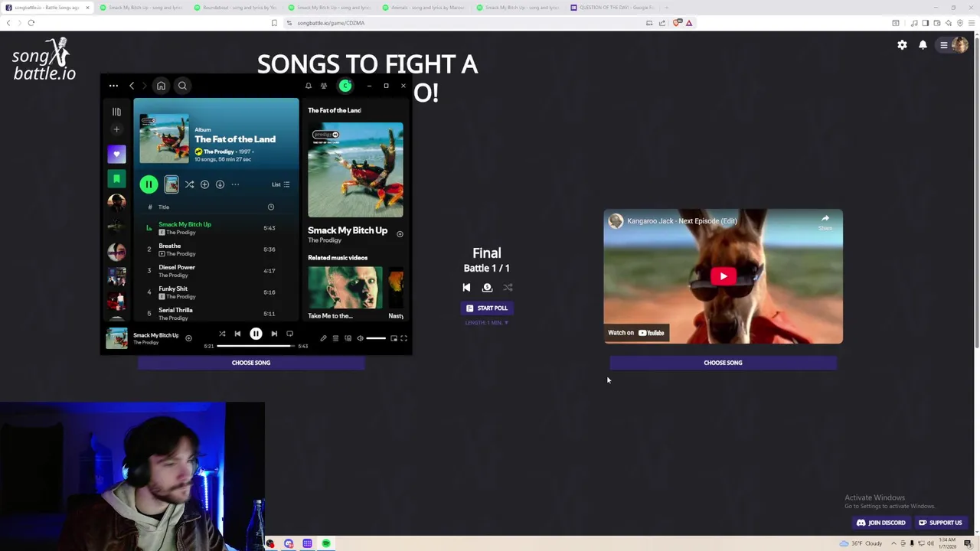Click the songbattle.io logo
Viewport: 980px width, 551px height.
pos(44,60)
